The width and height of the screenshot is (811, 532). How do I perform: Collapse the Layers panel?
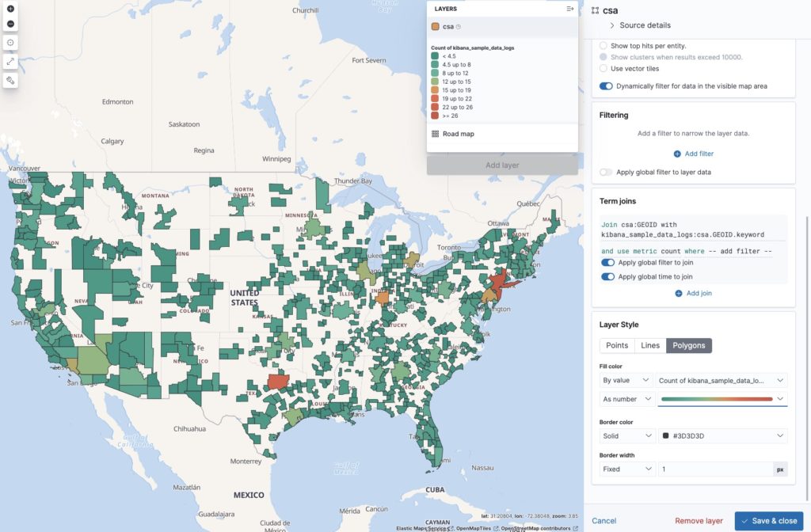[x=569, y=9]
